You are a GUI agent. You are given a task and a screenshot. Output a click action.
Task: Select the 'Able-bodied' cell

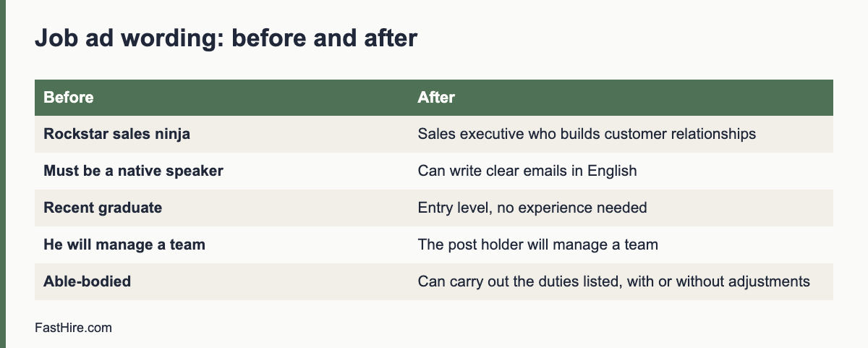point(221,281)
